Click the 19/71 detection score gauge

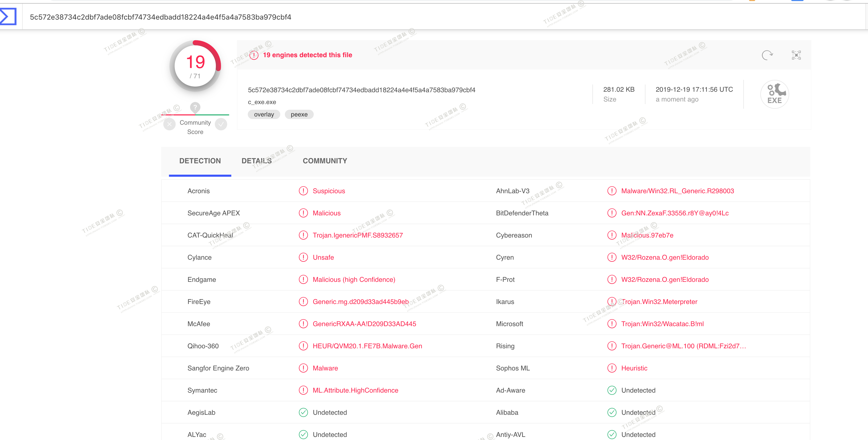coord(195,66)
